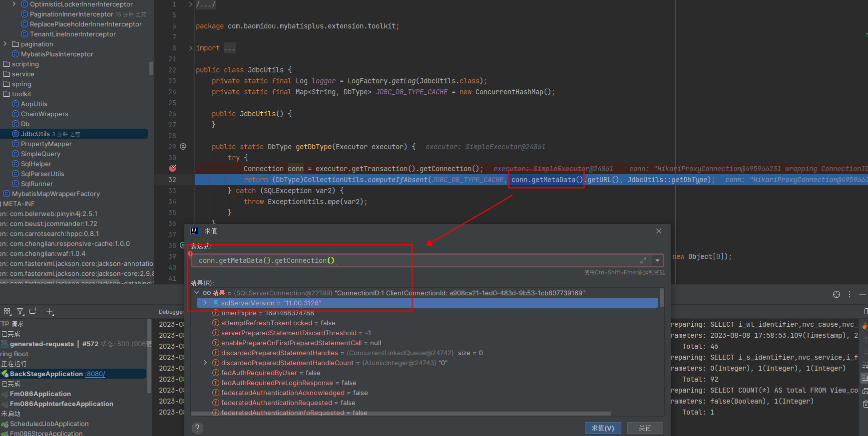The image size is (868, 436).
Task: Click the print icon beside console output
Action: point(865,391)
